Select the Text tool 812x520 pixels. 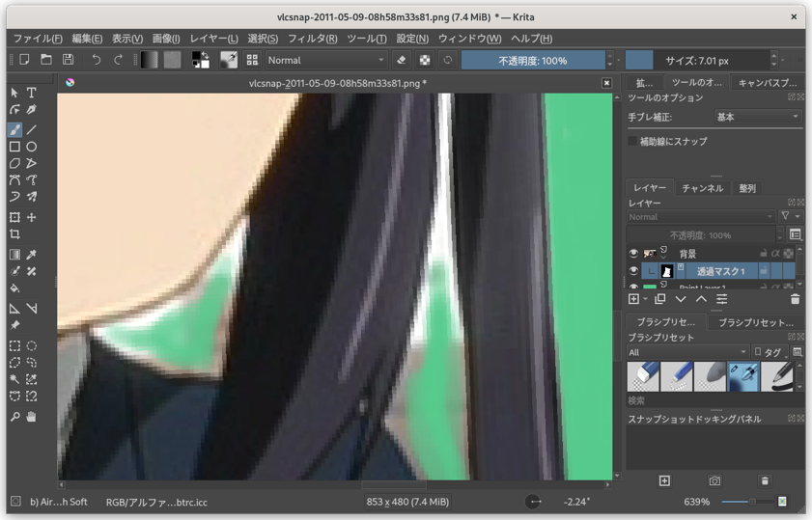(x=32, y=93)
